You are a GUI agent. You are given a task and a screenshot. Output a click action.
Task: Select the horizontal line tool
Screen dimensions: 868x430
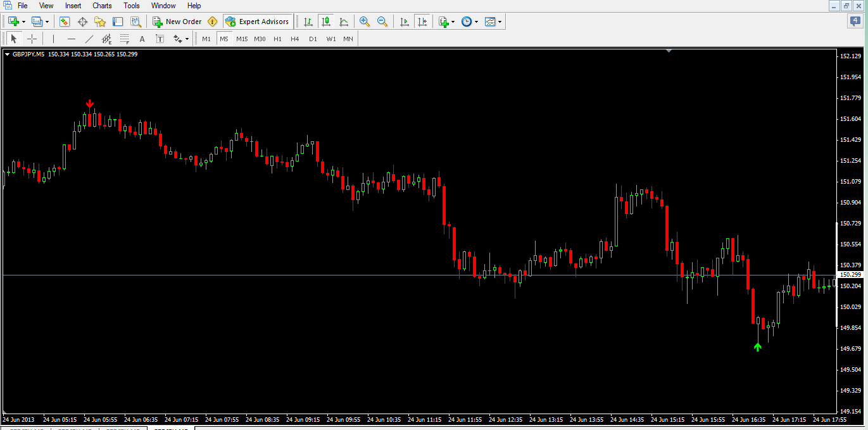click(72, 39)
